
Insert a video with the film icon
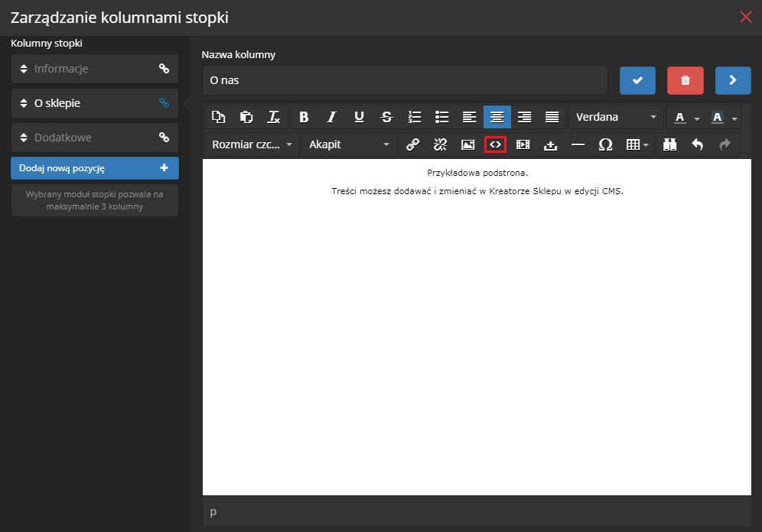[x=523, y=144]
